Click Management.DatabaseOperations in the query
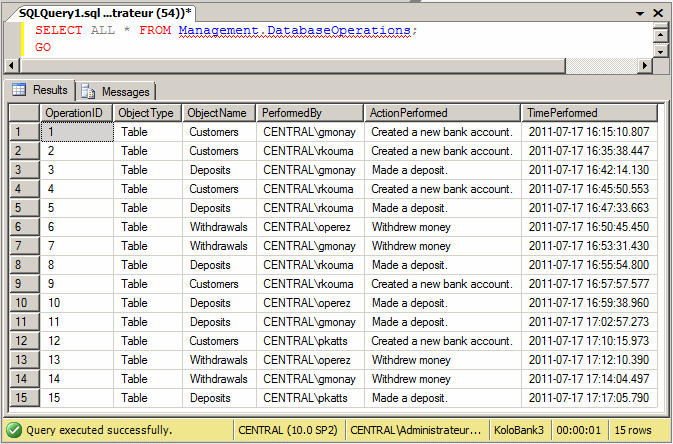 click(x=295, y=30)
